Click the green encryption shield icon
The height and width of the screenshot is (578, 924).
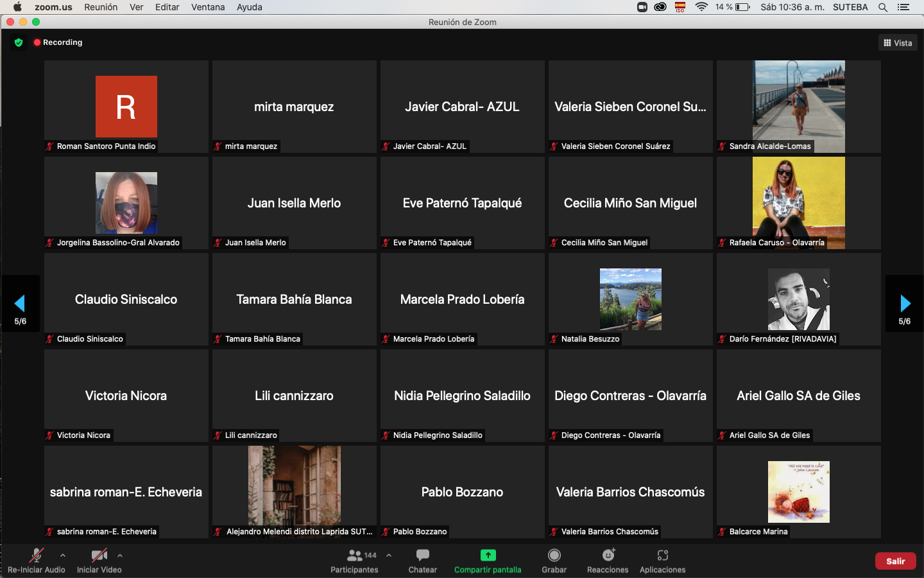pos(19,42)
